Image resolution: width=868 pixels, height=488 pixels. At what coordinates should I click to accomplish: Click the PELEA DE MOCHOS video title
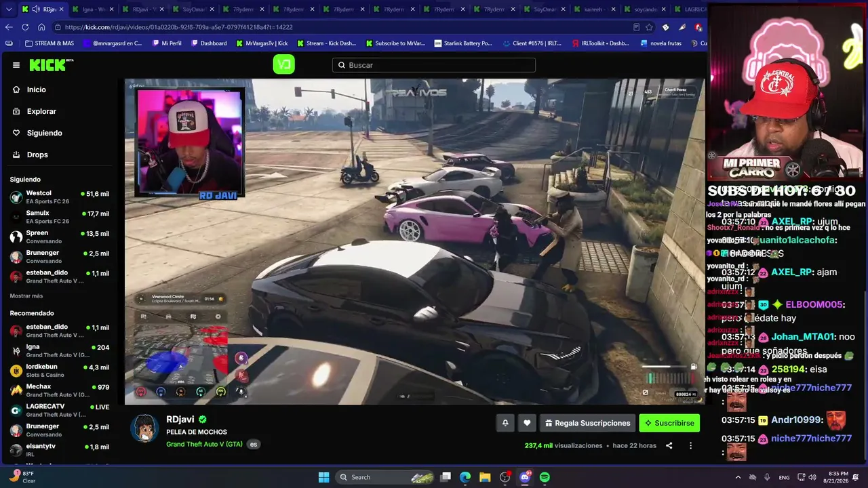tap(197, 432)
